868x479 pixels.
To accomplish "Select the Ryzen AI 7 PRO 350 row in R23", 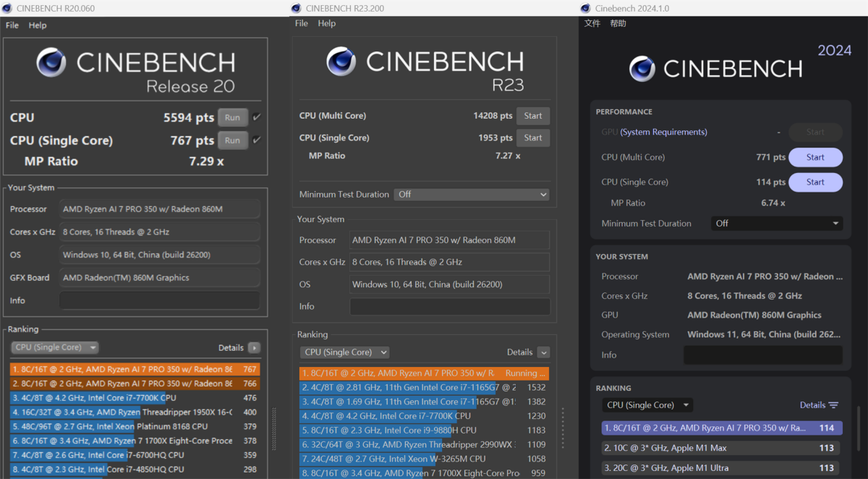I will [x=425, y=373].
